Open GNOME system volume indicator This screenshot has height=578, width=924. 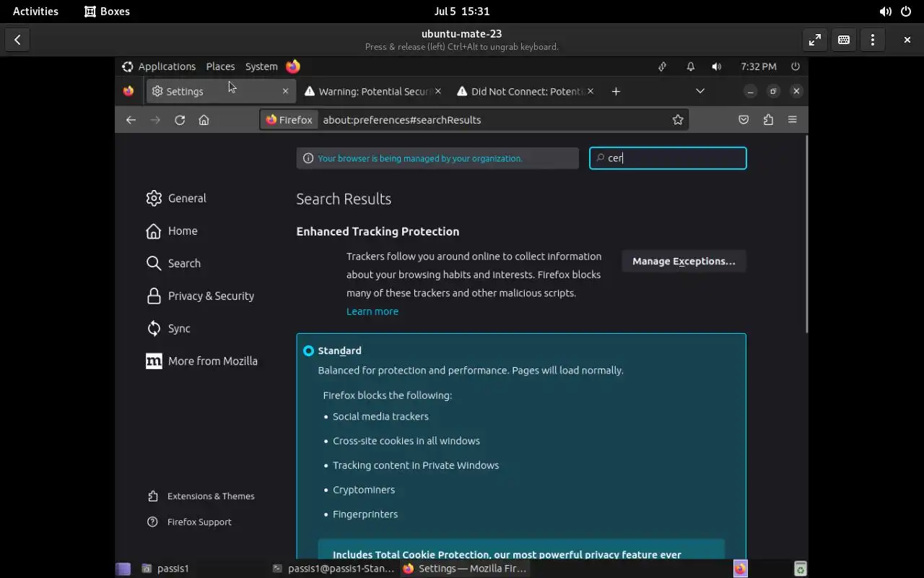(885, 11)
